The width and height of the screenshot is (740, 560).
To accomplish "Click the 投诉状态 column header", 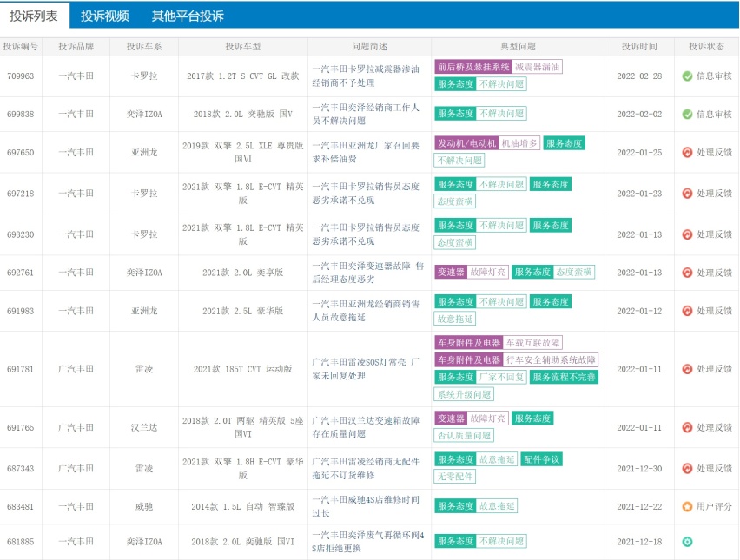I will (x=706, y=47).
